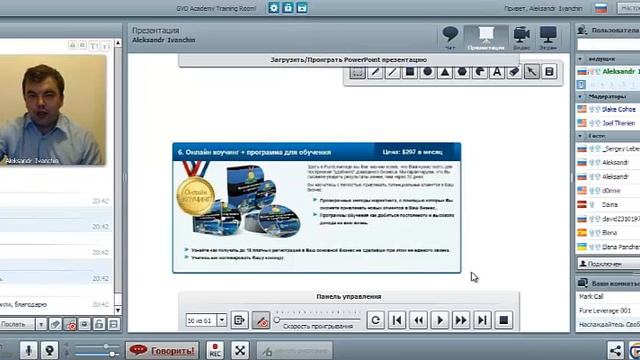Select the triangle shape tool

point(445,72)
